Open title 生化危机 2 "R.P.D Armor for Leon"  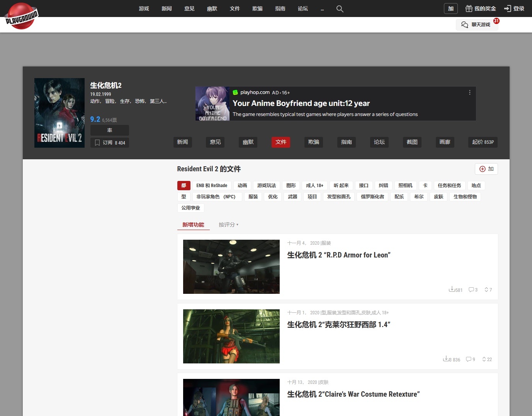[x=339, y=255]
